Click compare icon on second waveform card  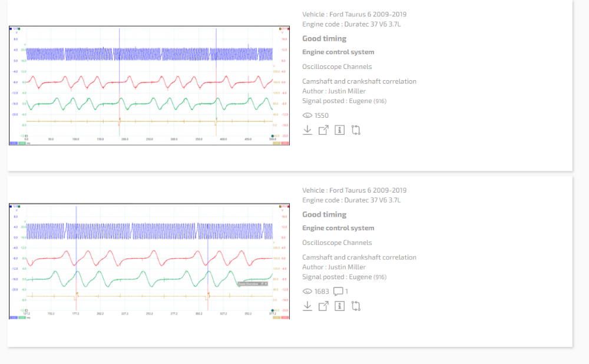[356, 306]
